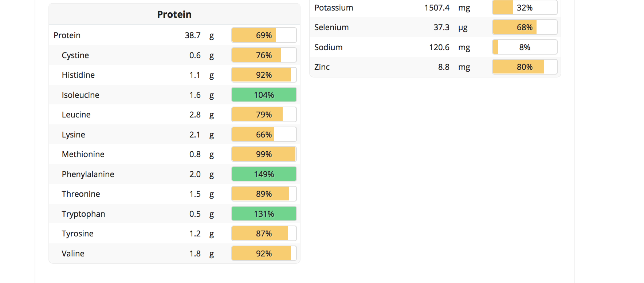Click the Sodium 8% progress bar
The image size is (644, 283).
[x=525, y=47]
